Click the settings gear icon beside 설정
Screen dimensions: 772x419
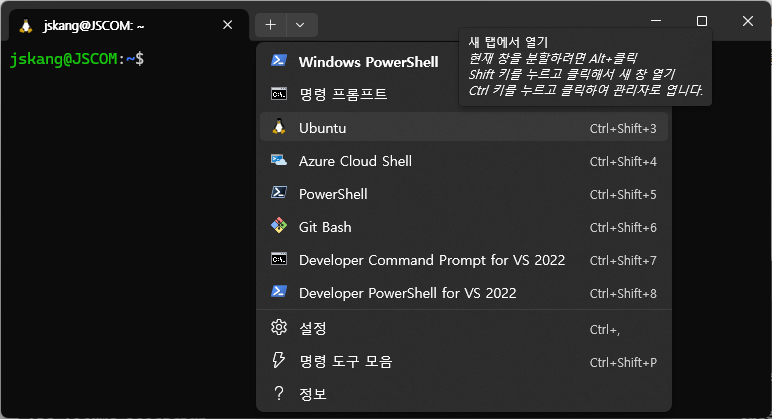[x=279, y=327]
